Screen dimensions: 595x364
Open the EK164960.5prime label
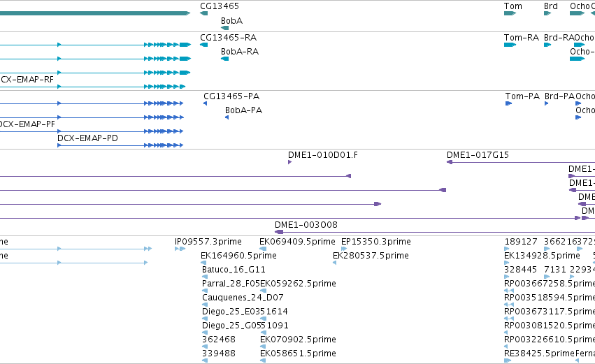(238, 256)
